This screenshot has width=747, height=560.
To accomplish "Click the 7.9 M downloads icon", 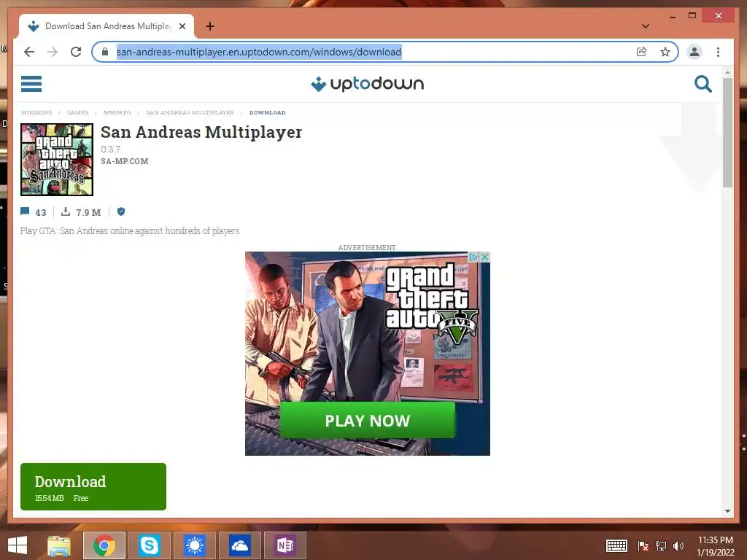I will click(66, 211).
